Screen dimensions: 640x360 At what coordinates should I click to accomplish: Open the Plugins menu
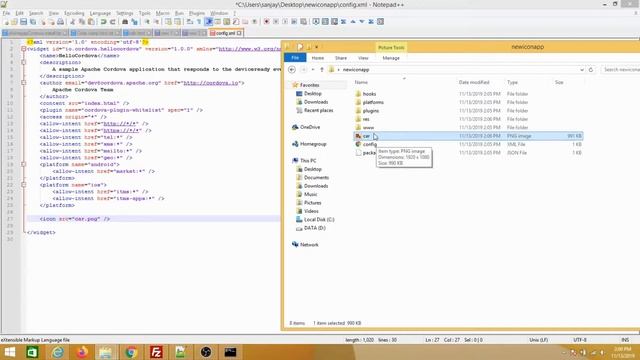[197, 13]
